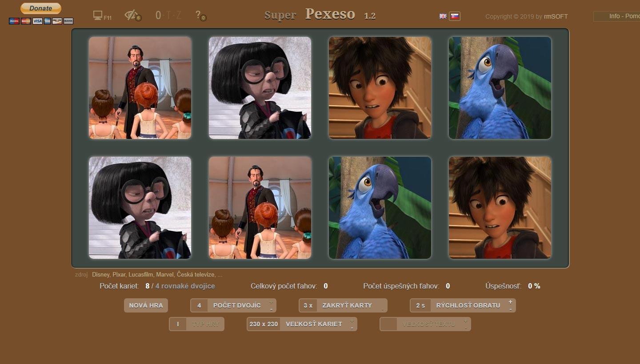Click the O·T·Z text toggle in the header

[168, 15]
